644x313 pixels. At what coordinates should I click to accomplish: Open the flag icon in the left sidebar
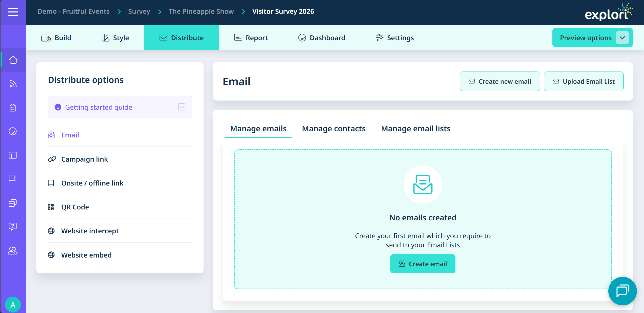[x=12, y=179]
